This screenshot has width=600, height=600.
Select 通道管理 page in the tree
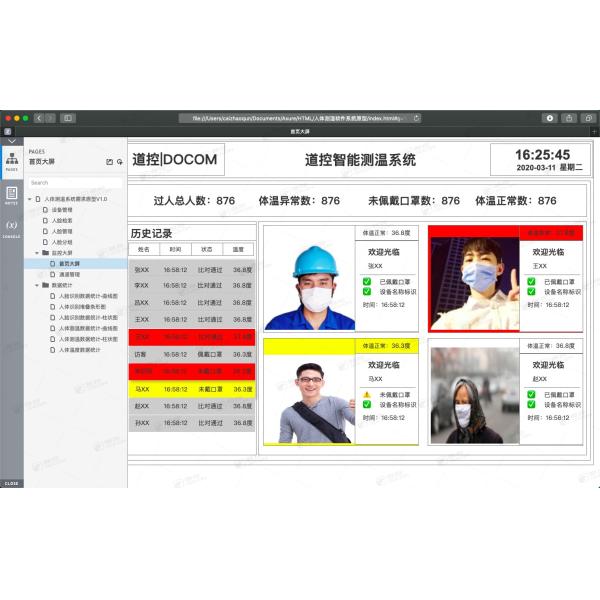click(69, 274)
